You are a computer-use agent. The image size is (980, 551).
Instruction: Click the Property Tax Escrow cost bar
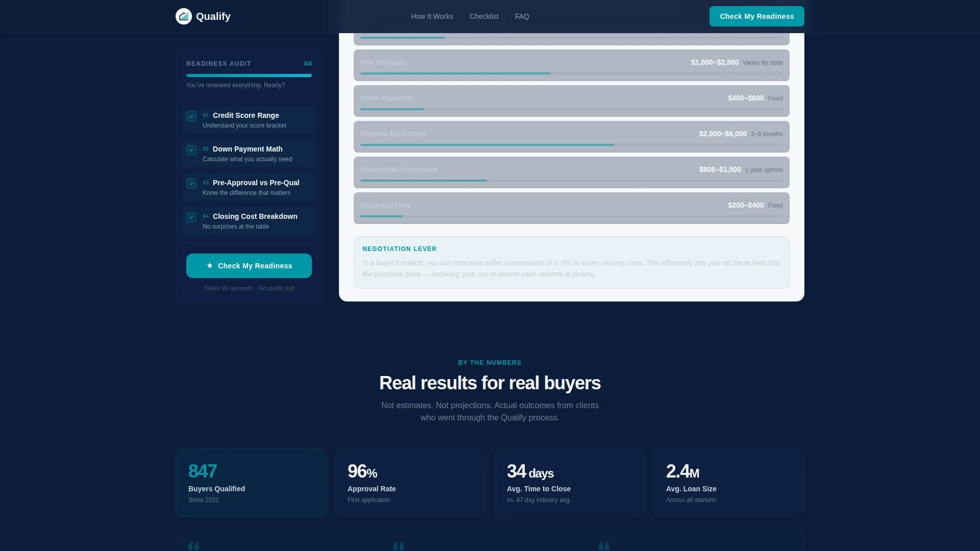571,145
